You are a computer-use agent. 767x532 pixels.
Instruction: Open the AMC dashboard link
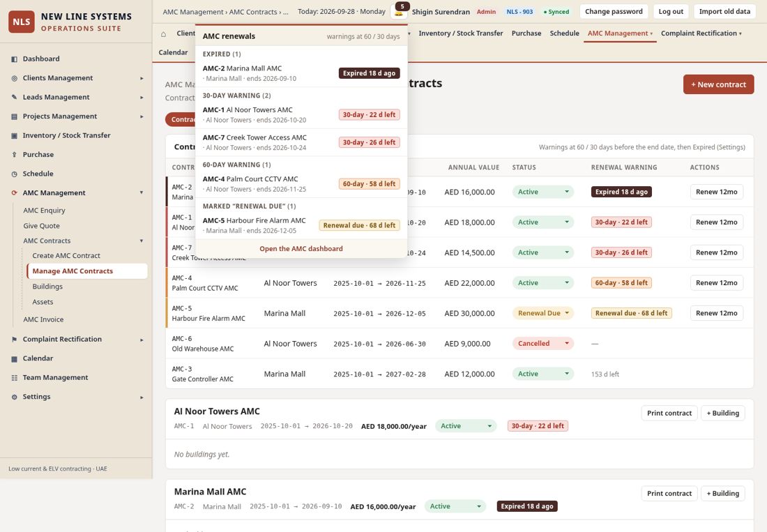point(301,249)
